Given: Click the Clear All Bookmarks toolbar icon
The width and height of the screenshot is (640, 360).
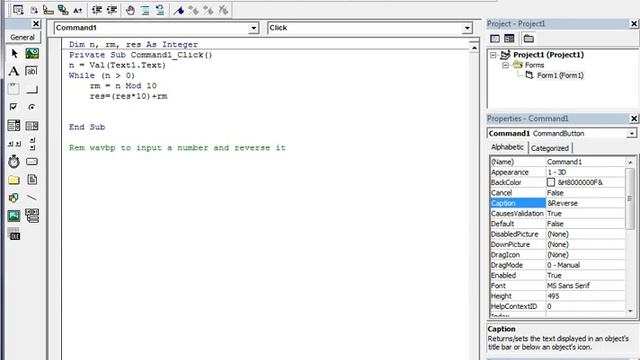Looking at the screenshot, I should [223, 10].
